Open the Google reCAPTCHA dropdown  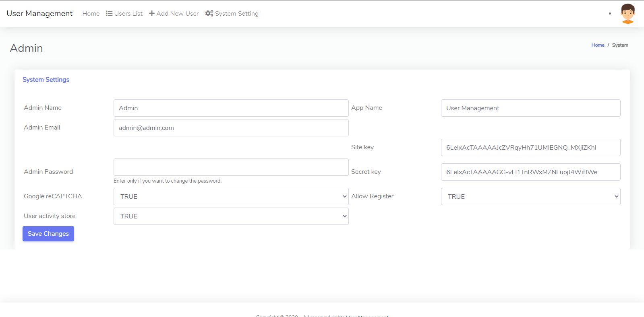coord(231,196)
